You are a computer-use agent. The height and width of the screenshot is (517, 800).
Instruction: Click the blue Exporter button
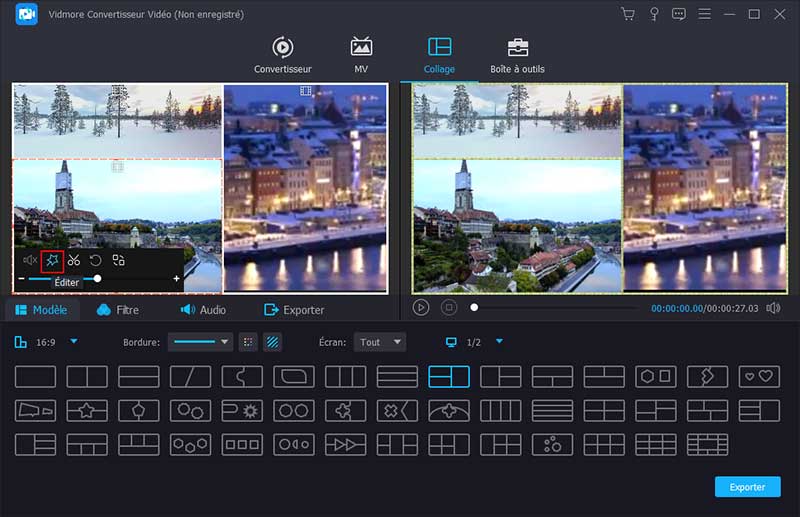pyautogui.click(x=747, y=487)
